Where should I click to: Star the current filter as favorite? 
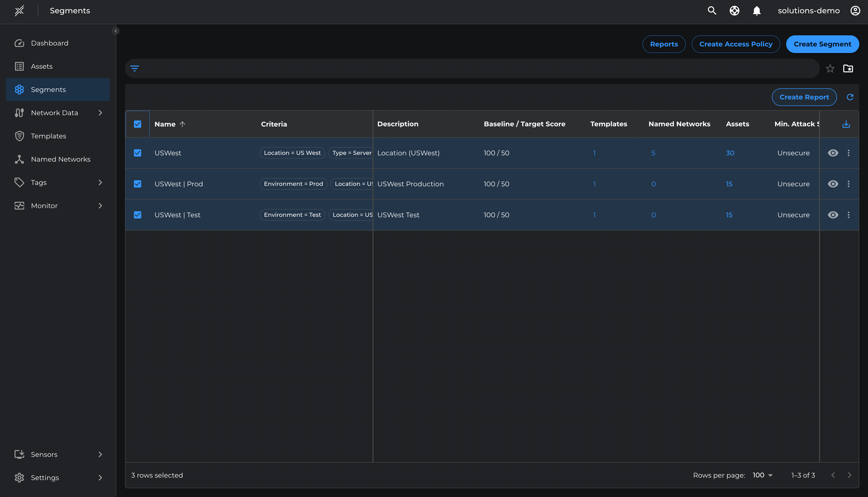click(830, 69)
